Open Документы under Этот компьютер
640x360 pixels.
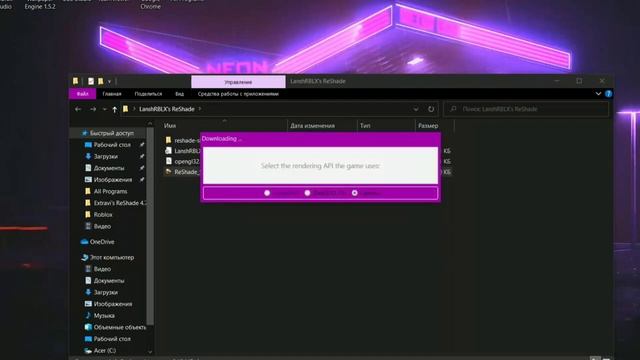[x=109, y=280]
